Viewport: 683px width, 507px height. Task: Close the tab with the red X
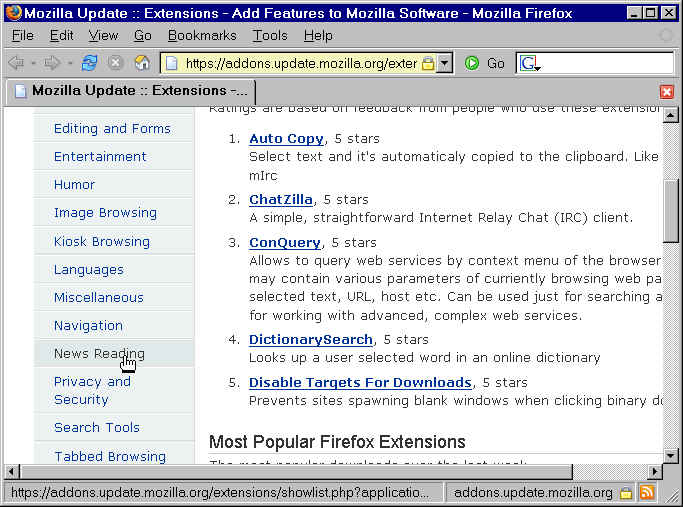[x=666, y=92]
